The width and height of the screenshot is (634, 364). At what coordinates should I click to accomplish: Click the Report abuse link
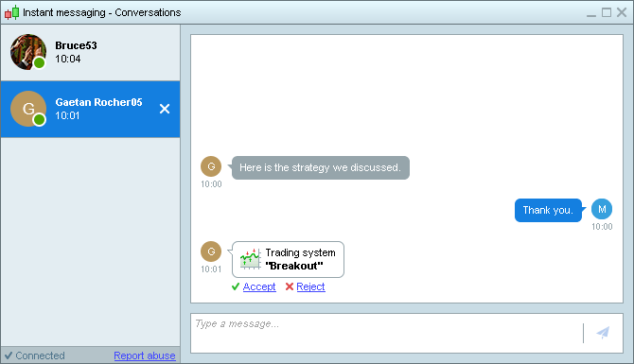[145, 355]
